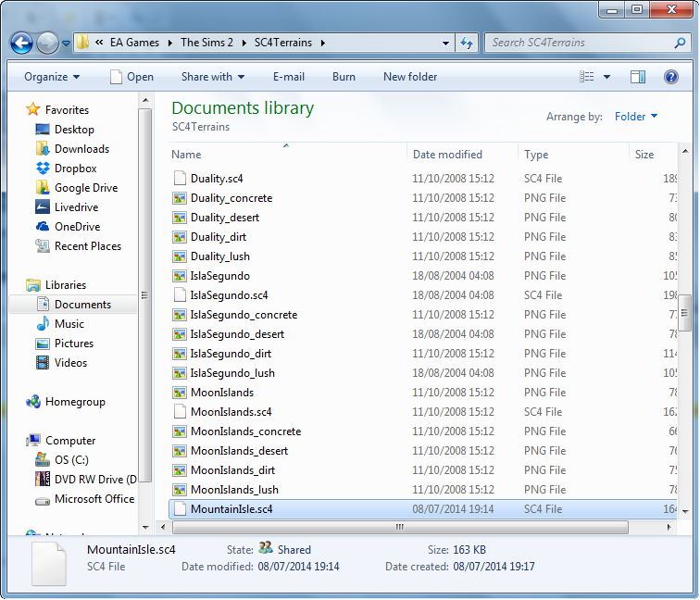This screenshot has height=600, width=700.
Task: Open the Arrange by Folder dropdown
Action: click(x=636, y=117)
